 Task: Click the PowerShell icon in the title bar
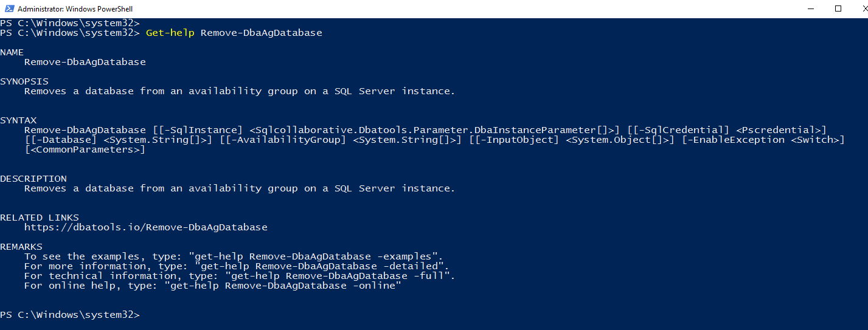[x=8, y=9]
